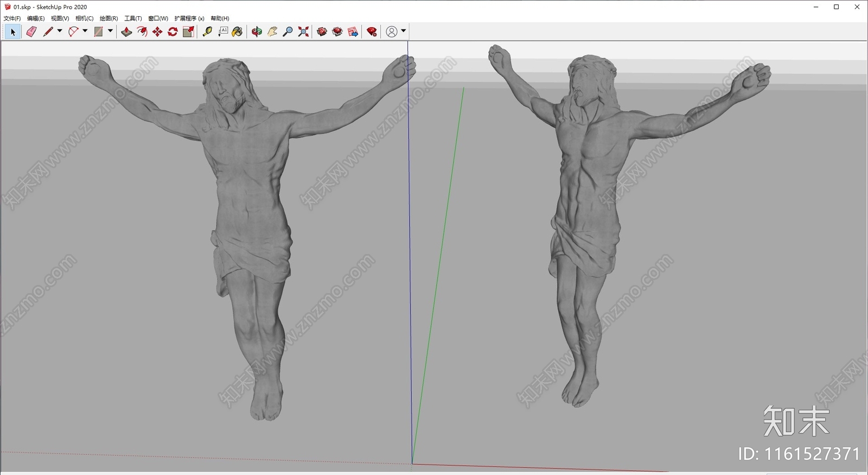Click the Zoom Extents tool
This screenshot has width=868, height=475.
click(303, 32)
